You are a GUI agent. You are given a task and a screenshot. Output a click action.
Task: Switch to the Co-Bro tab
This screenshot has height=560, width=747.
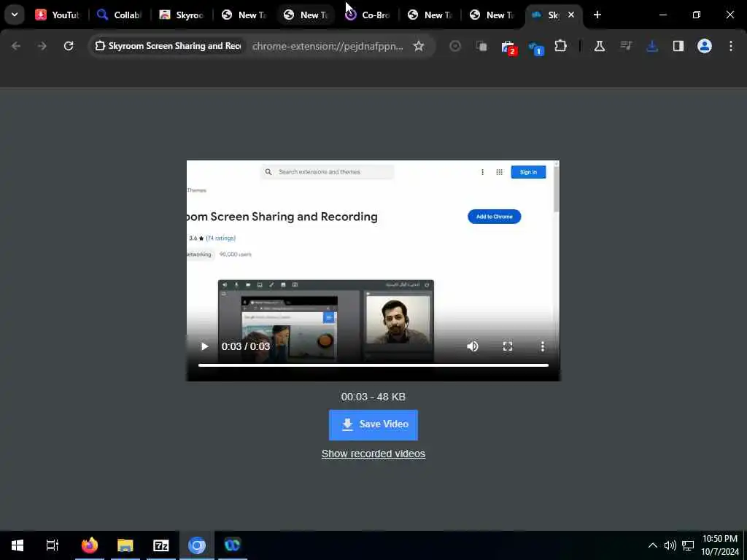click(x=368, y=15)
